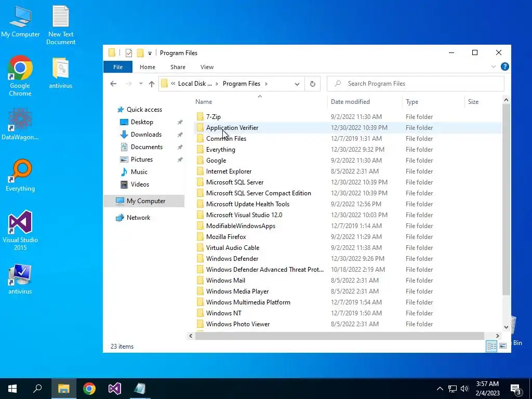Go back using the Back arrow
The width and height of the screenshot is (532, 399).
pos(113,84)
